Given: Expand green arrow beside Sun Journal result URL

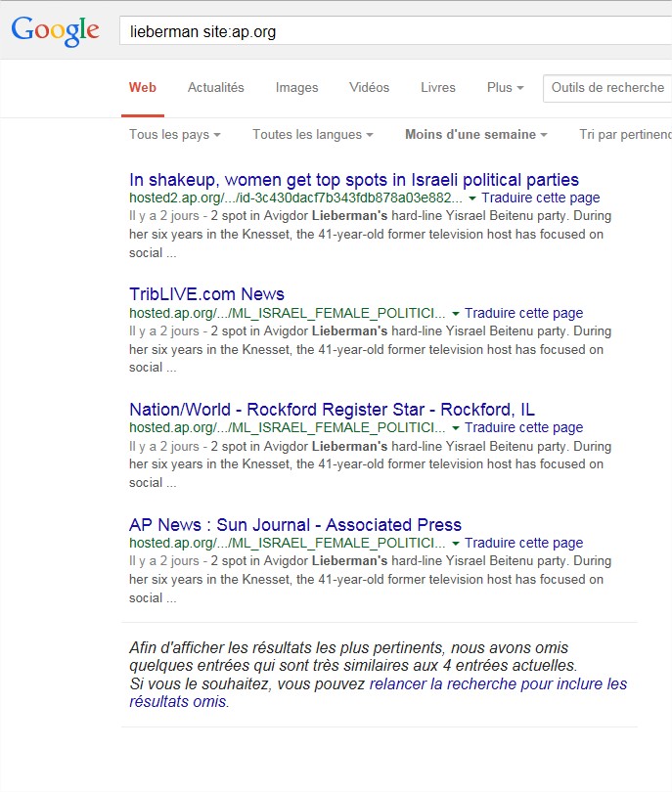Looking at the screenshot, I should [455, 543].
